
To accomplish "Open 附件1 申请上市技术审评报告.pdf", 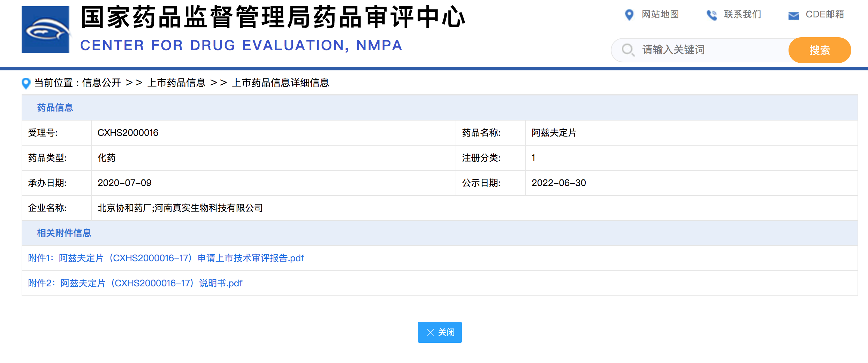I will pyautogui.click(x=166, y=258).
